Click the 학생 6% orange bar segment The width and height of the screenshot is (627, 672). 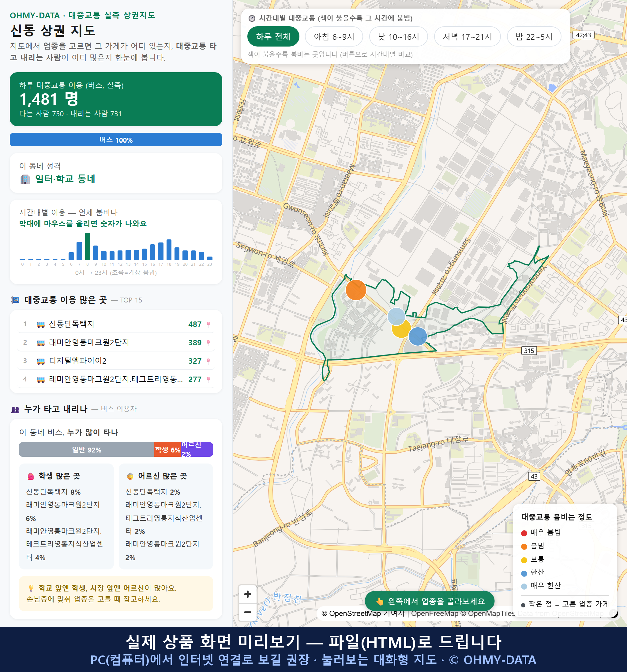[x=168, y=449]
